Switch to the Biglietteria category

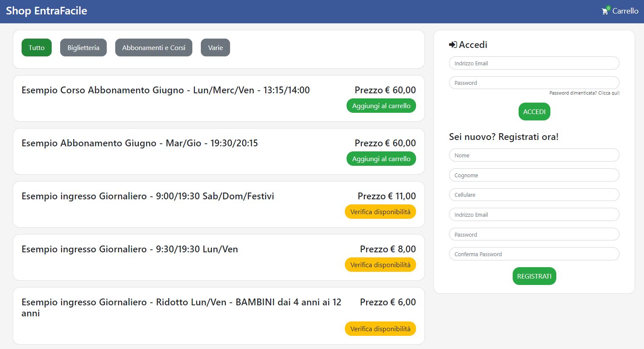[x=83, y=47]
